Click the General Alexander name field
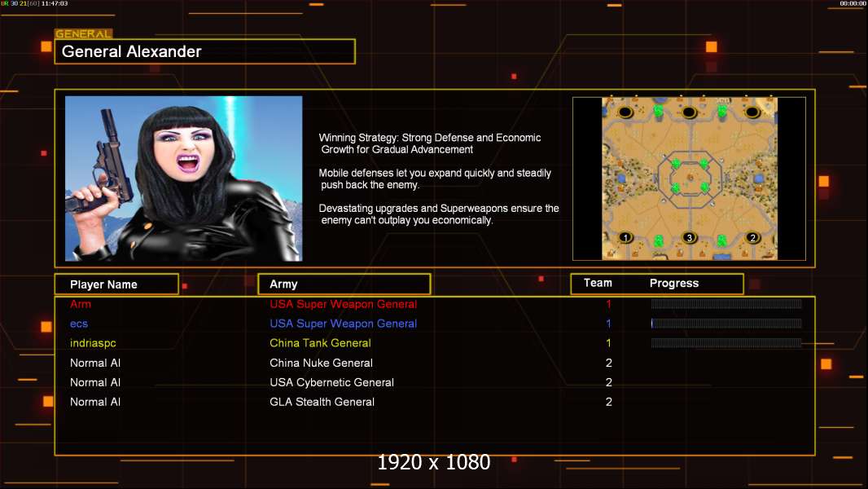Image resolution: width=868 pixels, height=489 pixels. tap(205, 51)
